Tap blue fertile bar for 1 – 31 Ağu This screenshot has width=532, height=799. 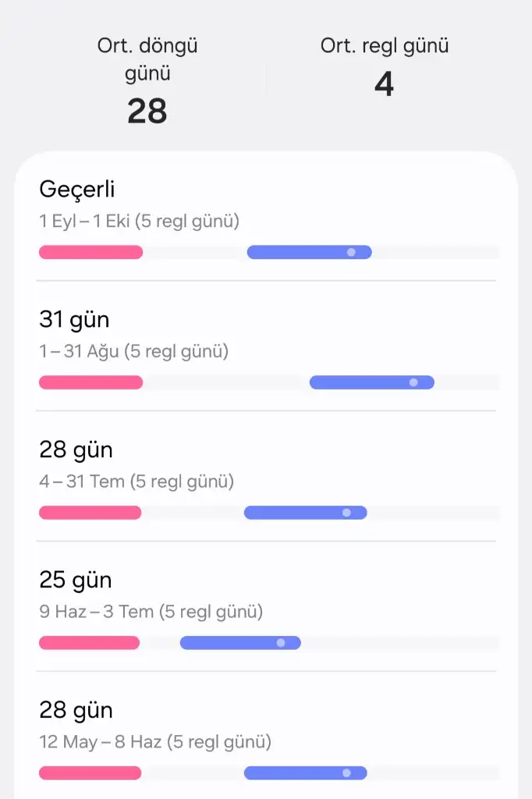point(359,382)
